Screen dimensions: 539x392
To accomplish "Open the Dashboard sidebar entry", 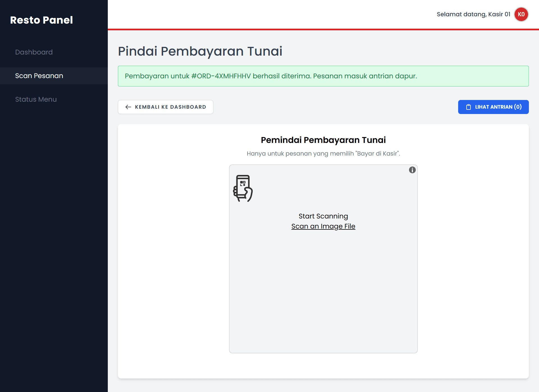I will pos(34,52).
